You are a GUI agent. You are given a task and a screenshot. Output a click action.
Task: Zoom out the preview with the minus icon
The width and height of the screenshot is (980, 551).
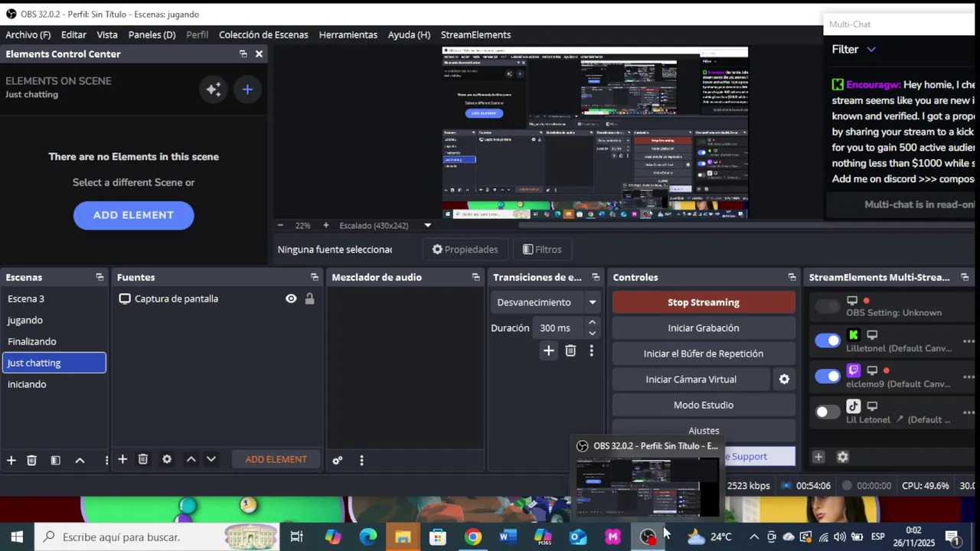click(280, 225)
